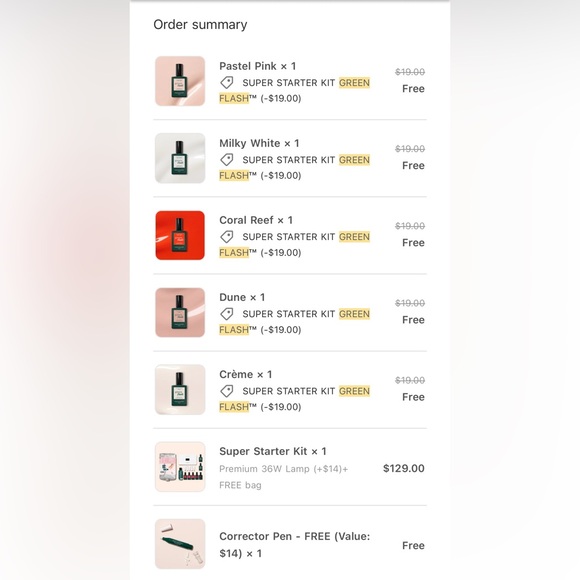Click the crossed-out $19.00 price for Dune
This screenshot has width=580, height=580.
coord(410,303)
